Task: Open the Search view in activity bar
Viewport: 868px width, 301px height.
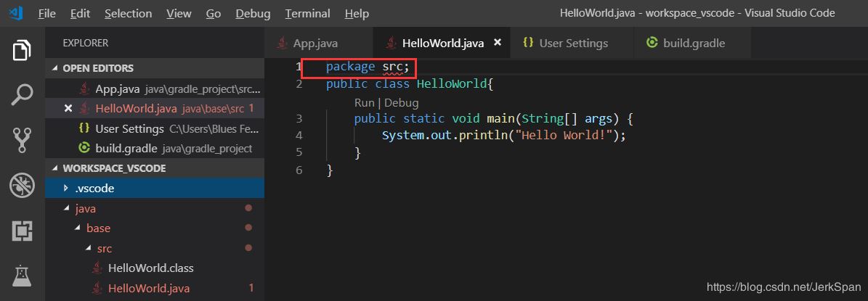Action: click(22, 95)
